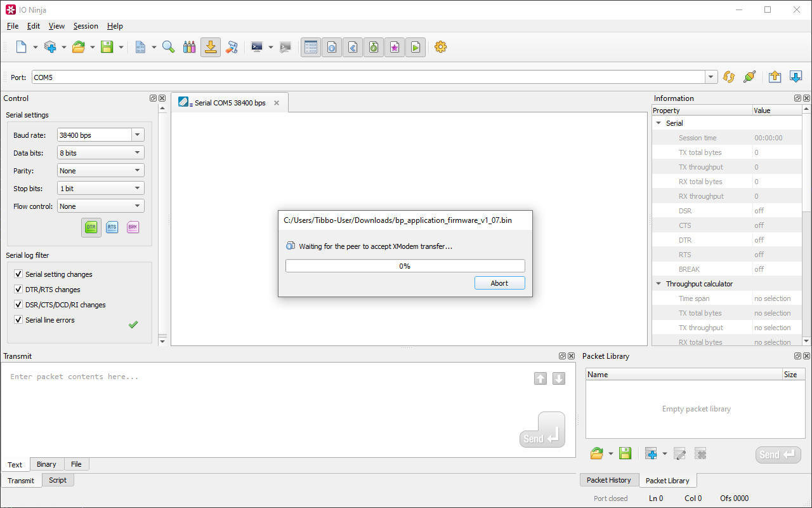Uncheck DTR/RTS changes checkbox

[18, 290]
